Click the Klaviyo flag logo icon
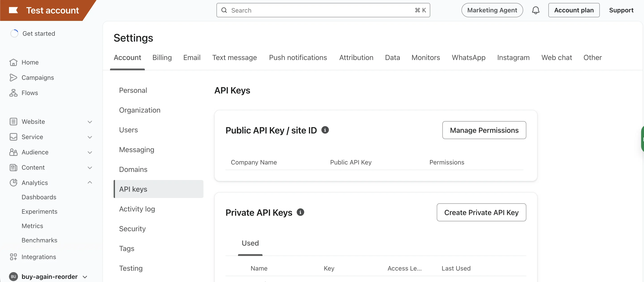This screenshot has width=644, height=282. pos(13,10)
